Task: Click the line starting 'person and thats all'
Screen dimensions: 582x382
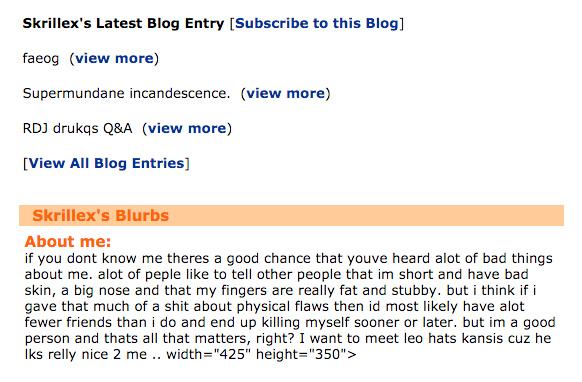Action: [x=288, y=339]
